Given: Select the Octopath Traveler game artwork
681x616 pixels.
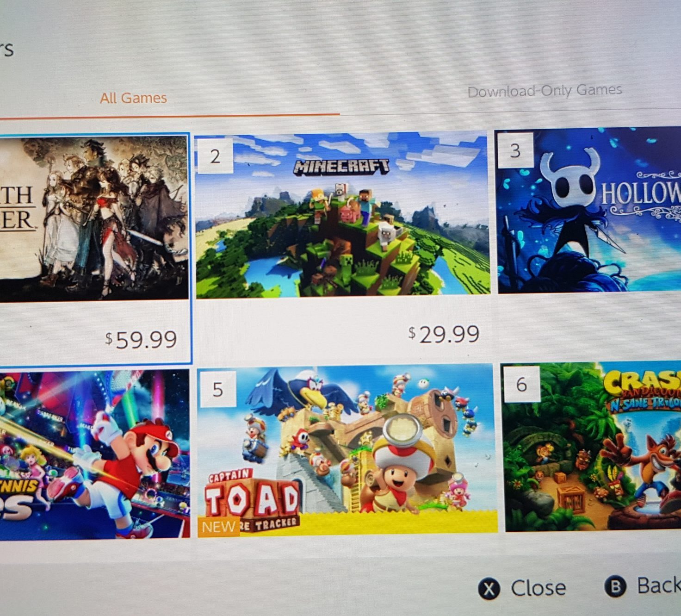Looking at the screenshot, I should (x=94, y=218).
